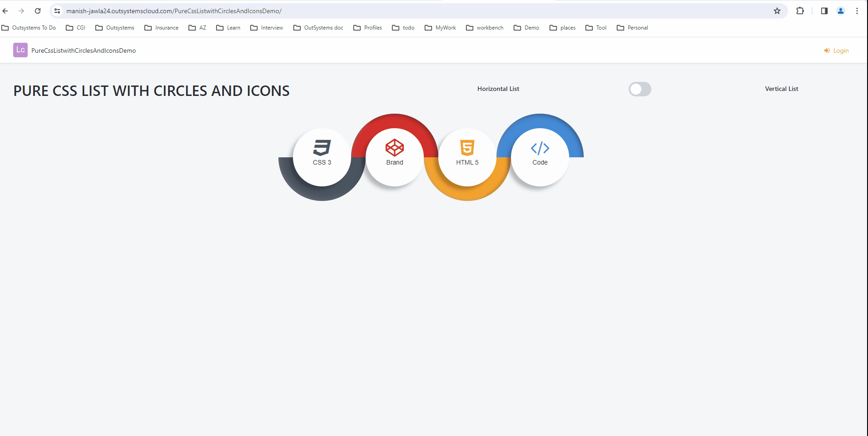Open todo bookmark folder
Screen dimensions: 868x436
pos(403,28)
